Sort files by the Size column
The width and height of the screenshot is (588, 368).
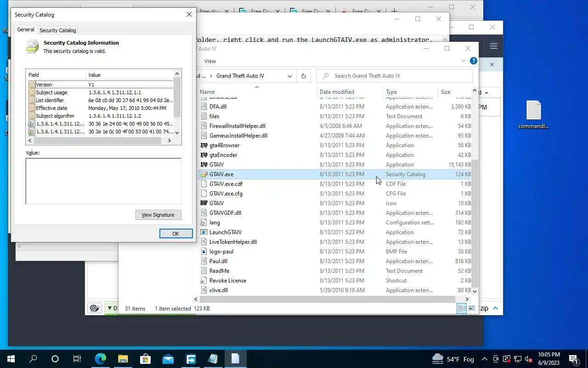[x=455, y=92]
